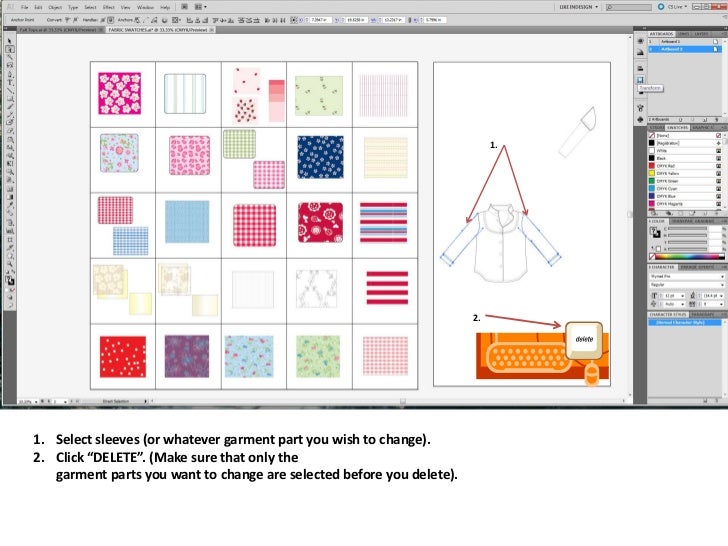Image resolution: width=728 pixels, height=546 pixels.
Task: Select Artboard 2 row
Action: [685, 49]
